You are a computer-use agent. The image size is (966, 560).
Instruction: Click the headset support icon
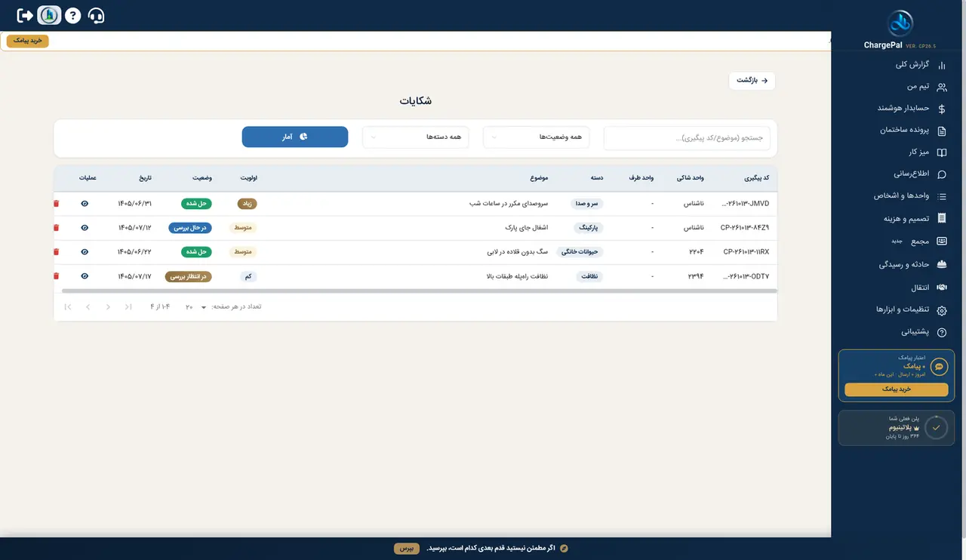point(96,15)
